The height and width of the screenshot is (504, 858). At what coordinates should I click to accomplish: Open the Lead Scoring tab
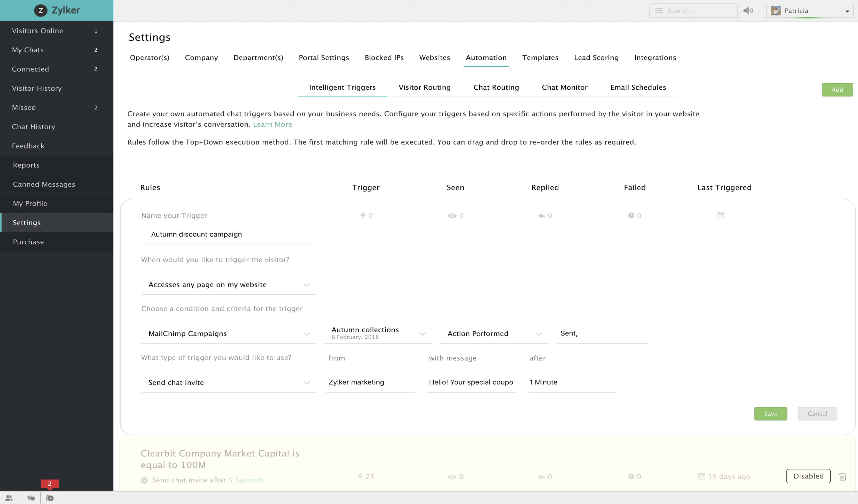click(596, 58)
